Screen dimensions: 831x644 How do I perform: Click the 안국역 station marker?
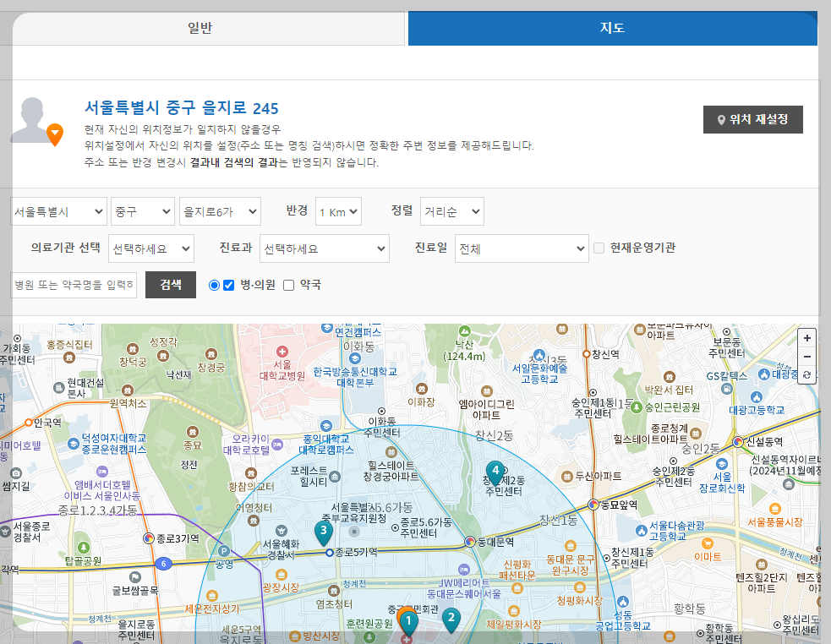click(29, 423)
